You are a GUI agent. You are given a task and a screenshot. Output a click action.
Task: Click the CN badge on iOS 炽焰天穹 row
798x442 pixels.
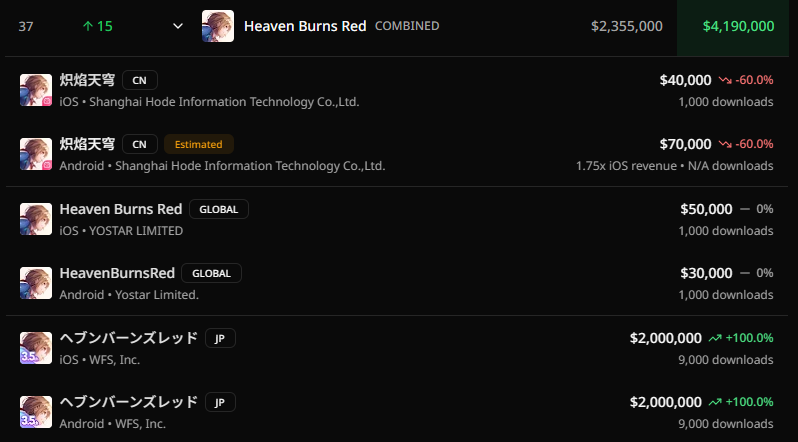pos(140,80)
